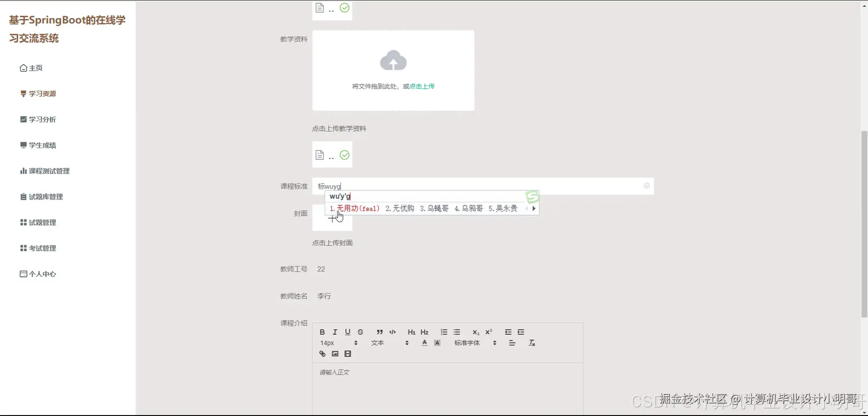868x416 pixels.
Task: Insert a blockquote in the editor
Action: 380,332
